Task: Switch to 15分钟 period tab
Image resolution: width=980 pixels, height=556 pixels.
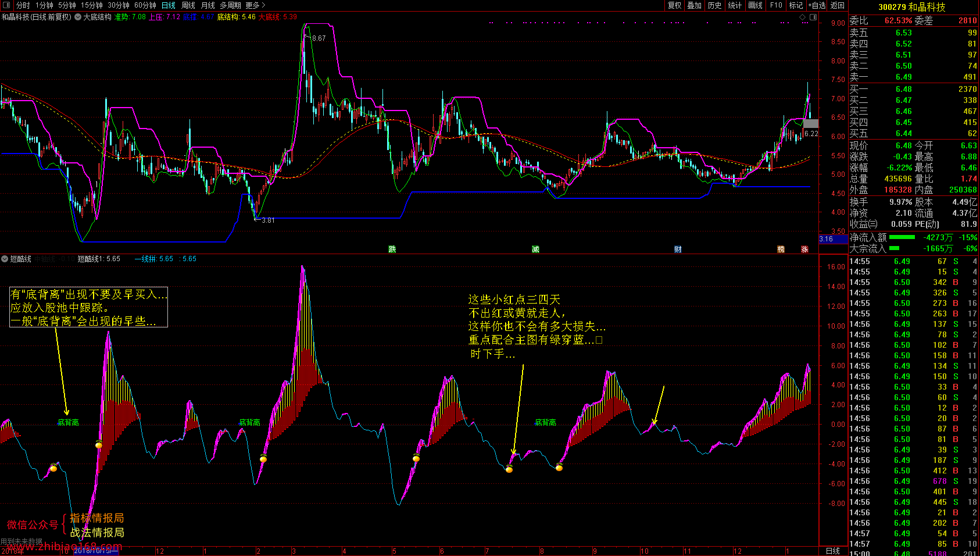Action: [92, 5]
